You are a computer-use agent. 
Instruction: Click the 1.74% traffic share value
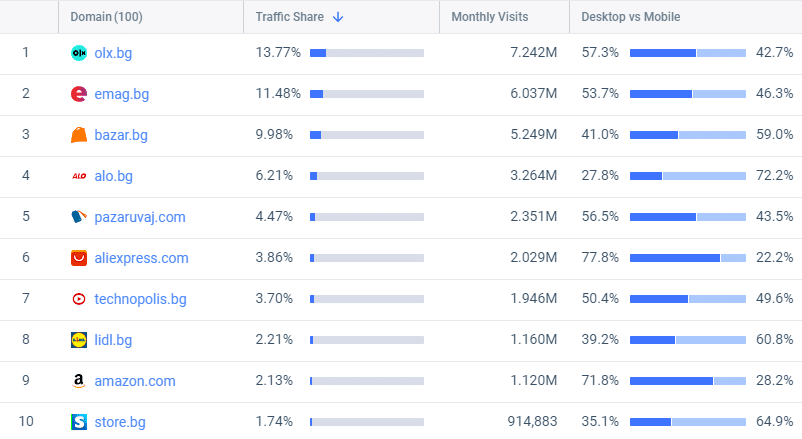click(x=274, y=421)
